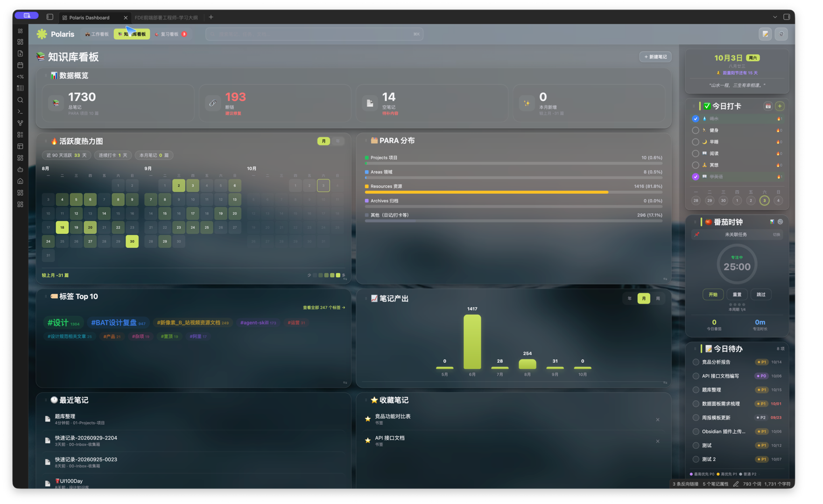Image resolution: width=823 pixels, height=504 pixels.
Task: Open pomodoro settings gear icon
Action: 780,222
